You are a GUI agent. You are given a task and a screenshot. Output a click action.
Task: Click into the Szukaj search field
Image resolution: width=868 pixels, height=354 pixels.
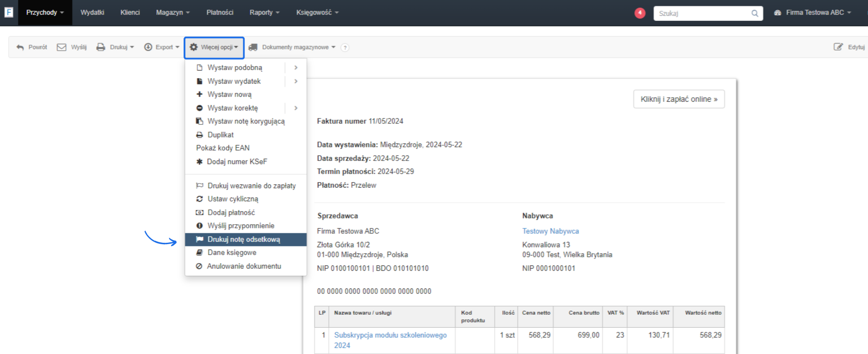[x=702, y=14]
